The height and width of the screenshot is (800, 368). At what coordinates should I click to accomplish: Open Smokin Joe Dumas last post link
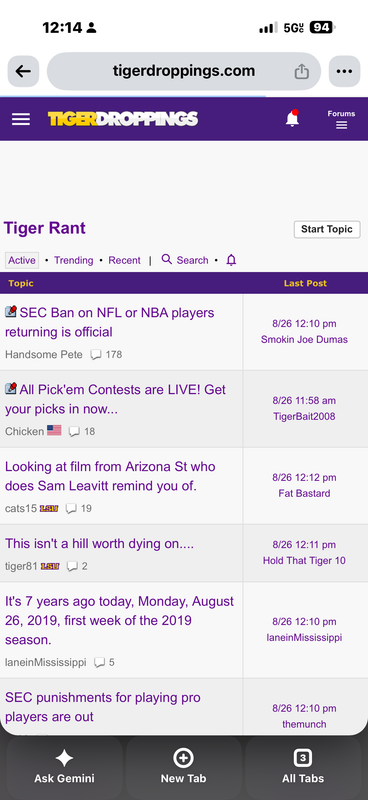point(304,339)
